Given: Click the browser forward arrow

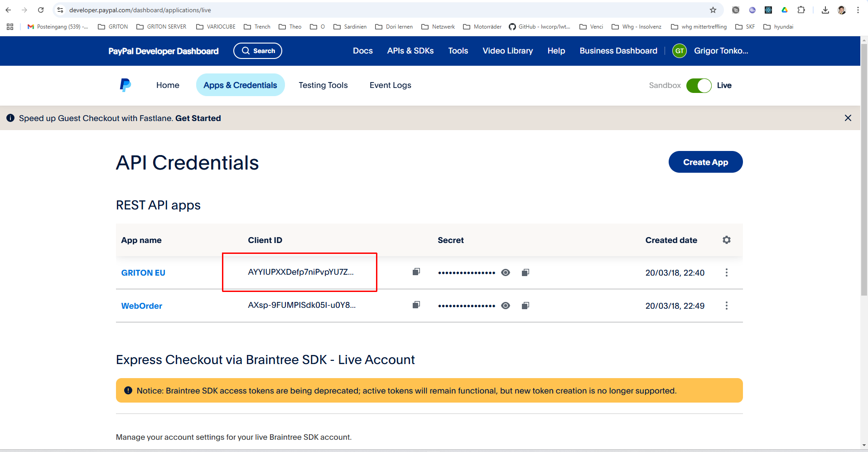Looking at the screenshot, I should pos(24,10).
